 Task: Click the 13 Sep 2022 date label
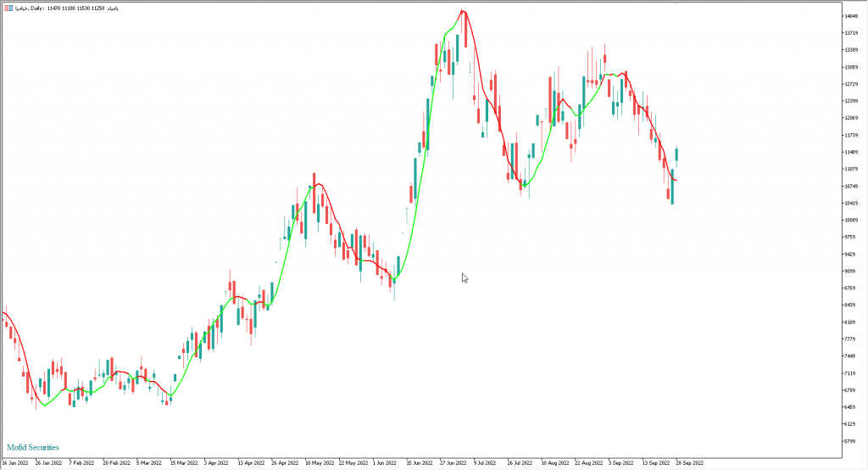coord(656,463)
